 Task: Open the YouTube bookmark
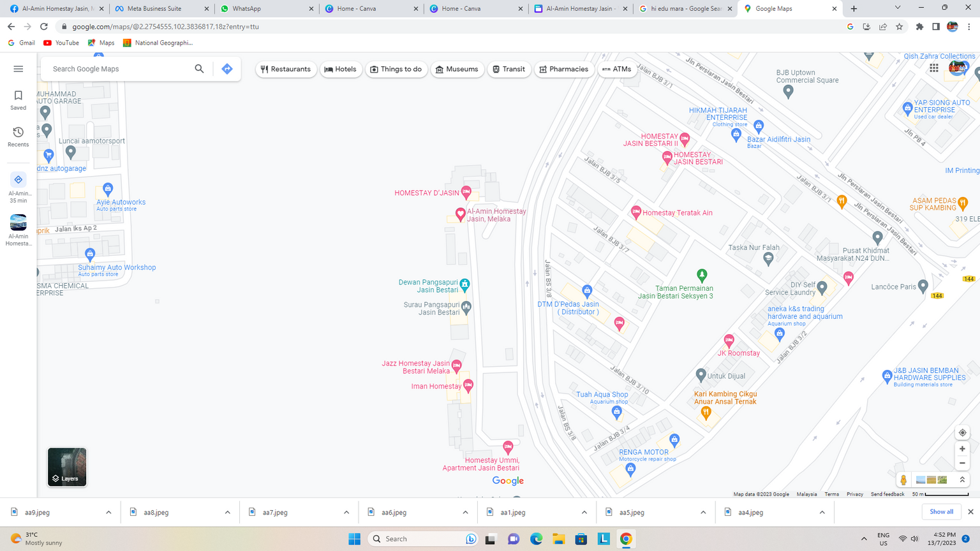[x=61, y=43]
